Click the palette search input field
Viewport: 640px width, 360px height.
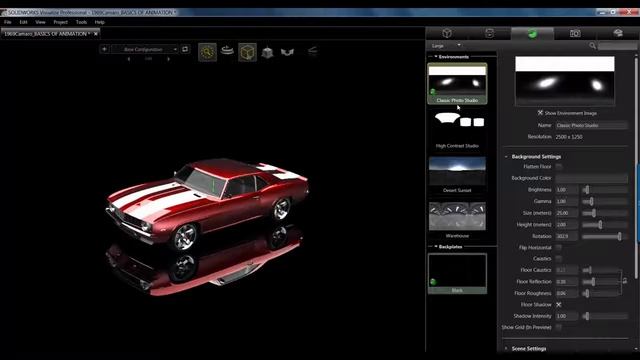617,46
